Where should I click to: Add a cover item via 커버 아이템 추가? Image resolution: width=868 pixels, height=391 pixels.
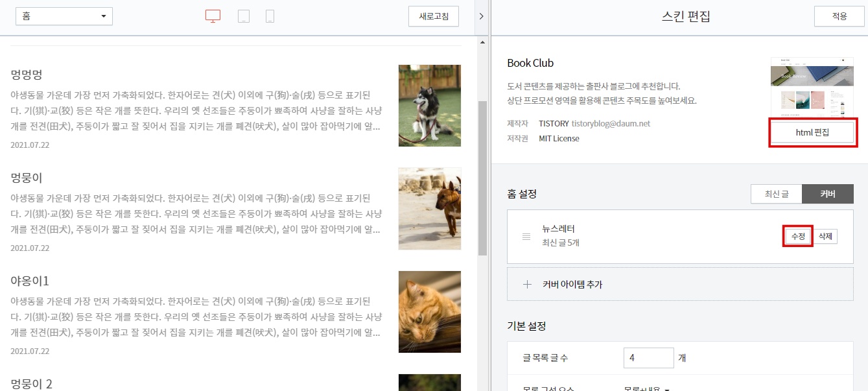pyautogui.click(x=680, y=284)
